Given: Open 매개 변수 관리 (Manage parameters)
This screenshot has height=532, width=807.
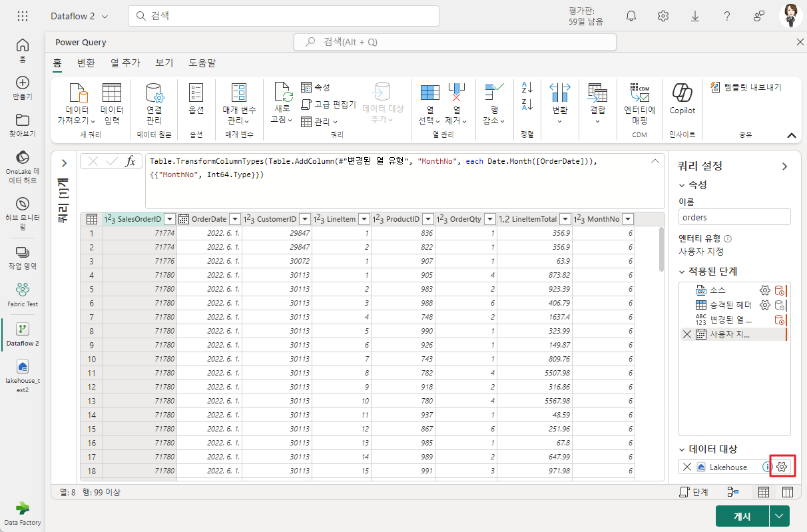Looking at the screenshot, I should tap(238, 105).
